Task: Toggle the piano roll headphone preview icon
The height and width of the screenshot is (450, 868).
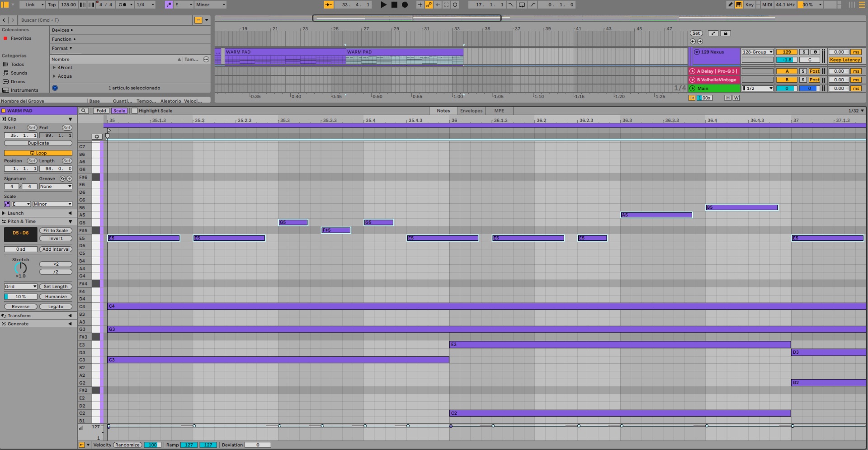Action: (97, 136)
